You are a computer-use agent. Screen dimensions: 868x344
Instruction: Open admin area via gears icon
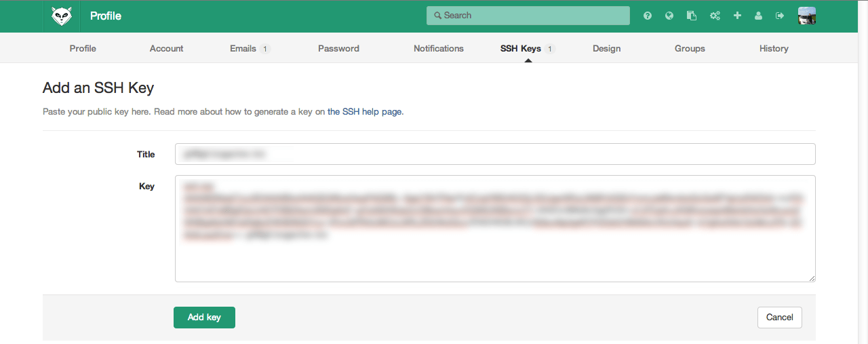[x=715, y=16]
